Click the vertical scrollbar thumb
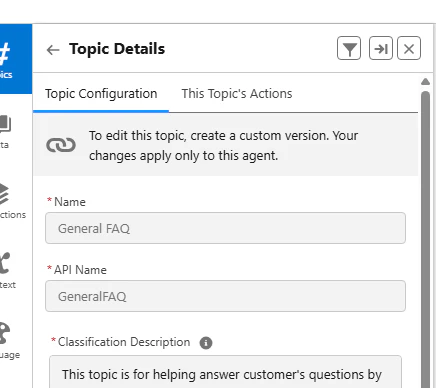Screen dimensions: 436x388 (x=425, y=239)
